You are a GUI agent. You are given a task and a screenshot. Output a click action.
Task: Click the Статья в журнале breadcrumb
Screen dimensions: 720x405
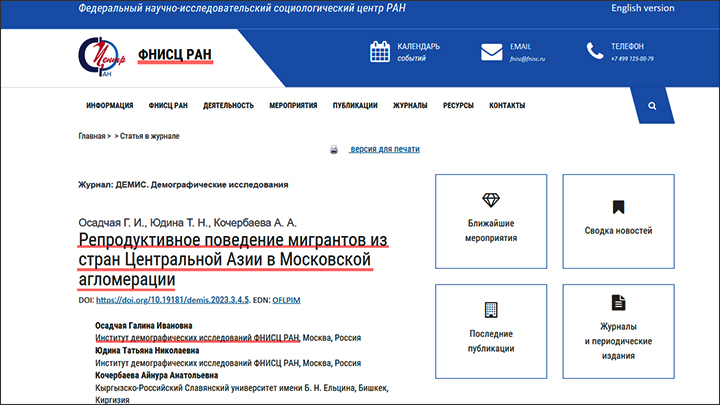click(x=150, y=136)
